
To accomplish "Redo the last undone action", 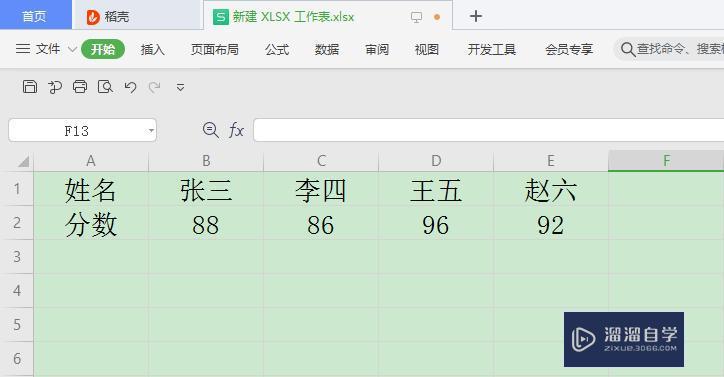I will pyautogui.click(x=154, y=87).
